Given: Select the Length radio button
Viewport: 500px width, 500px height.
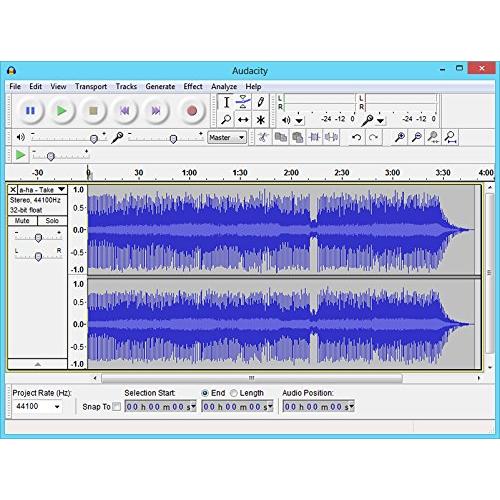Looking at the screenshot, I should pos(234,393).
